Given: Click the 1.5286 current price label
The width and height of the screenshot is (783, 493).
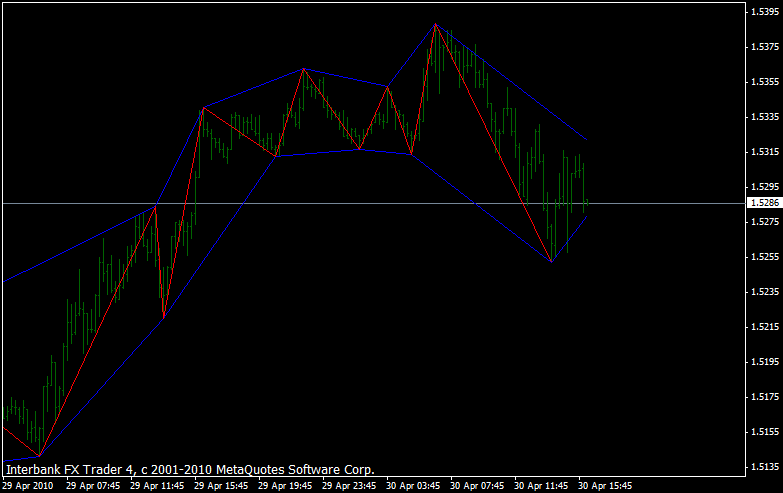Looking at the screenshot, I should pos(765,203).
